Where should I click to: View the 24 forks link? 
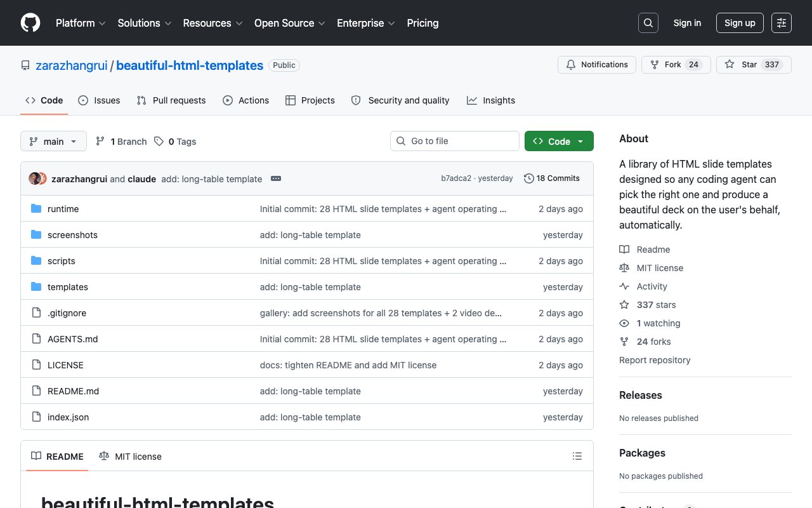pos(645,342)
